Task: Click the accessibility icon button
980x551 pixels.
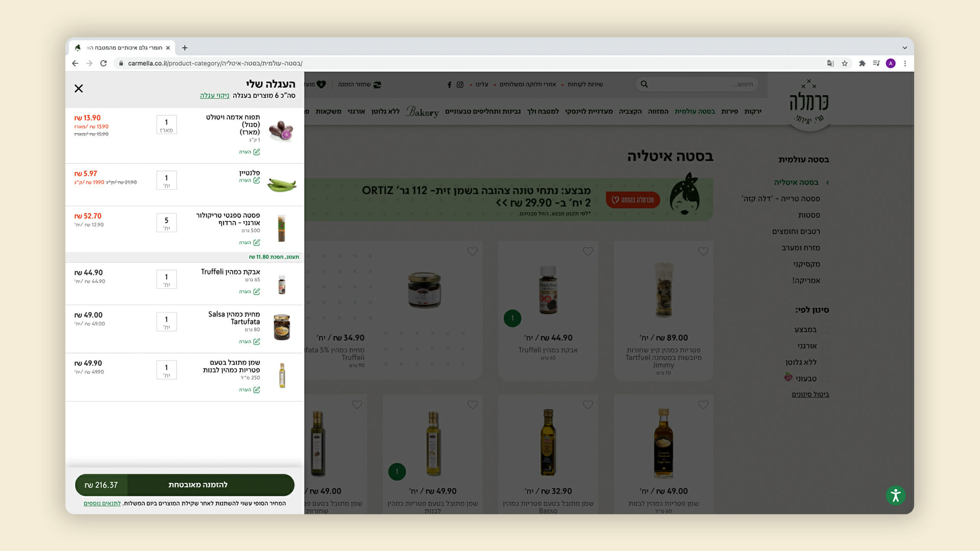Action: pos(895,495)
